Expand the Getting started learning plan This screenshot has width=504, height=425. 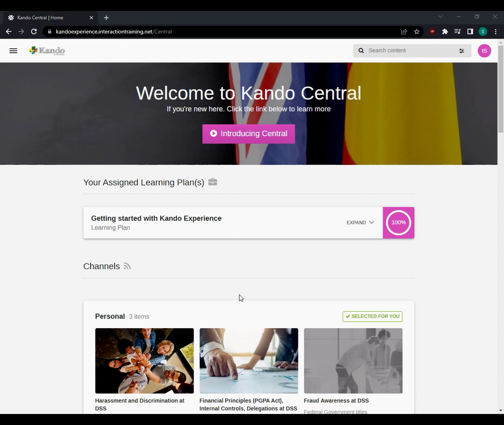pyautogui.click(x=360, y=223)
